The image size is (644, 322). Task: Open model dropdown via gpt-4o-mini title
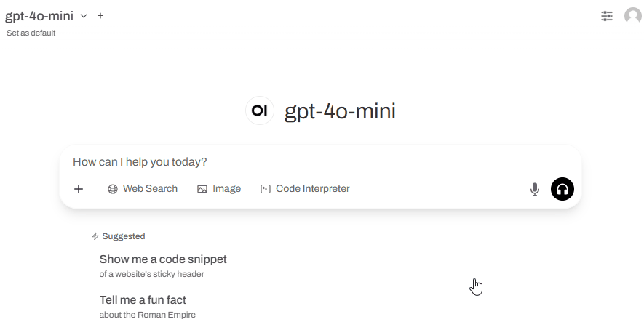tap(39, 16)
